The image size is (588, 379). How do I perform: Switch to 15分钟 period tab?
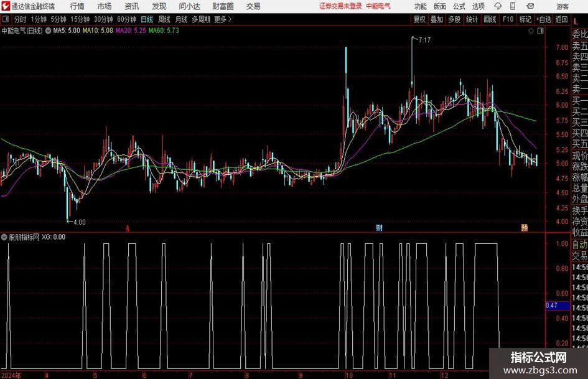(x=80, y=19)
